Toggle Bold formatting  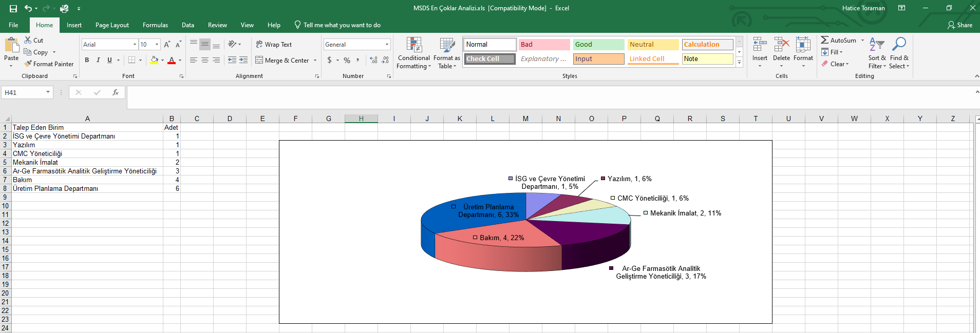87,60
